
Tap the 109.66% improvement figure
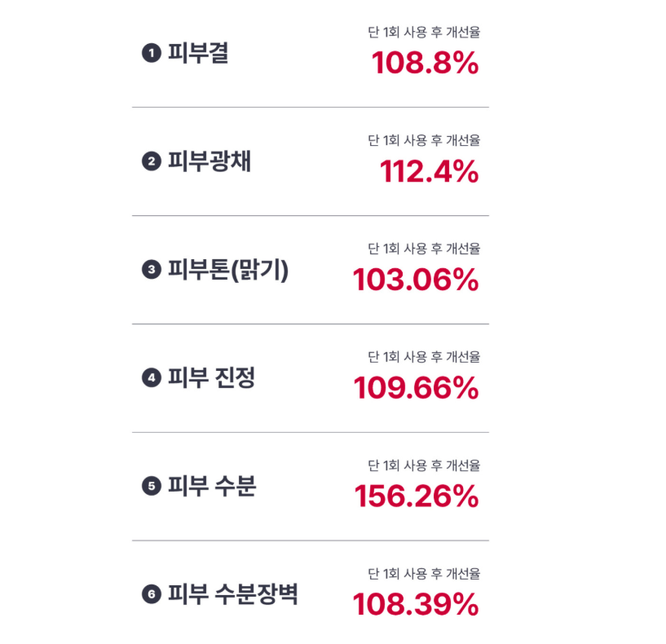pos(416,389)
